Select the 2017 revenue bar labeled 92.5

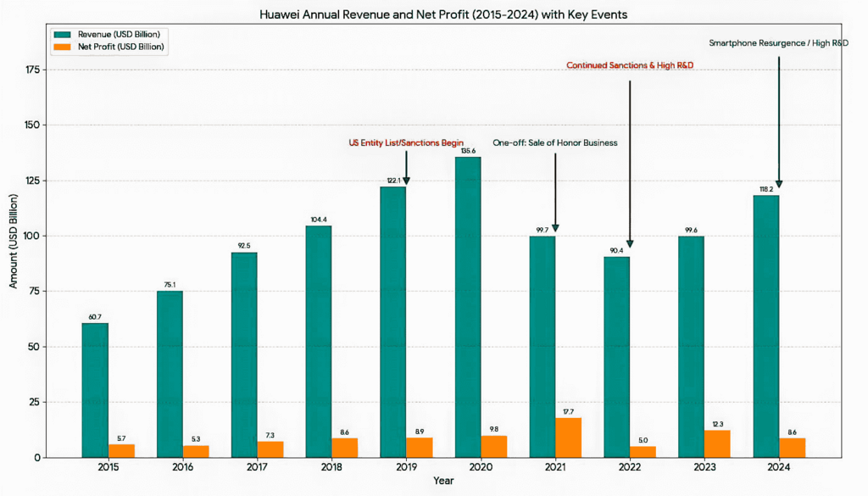tap(244, 354)
